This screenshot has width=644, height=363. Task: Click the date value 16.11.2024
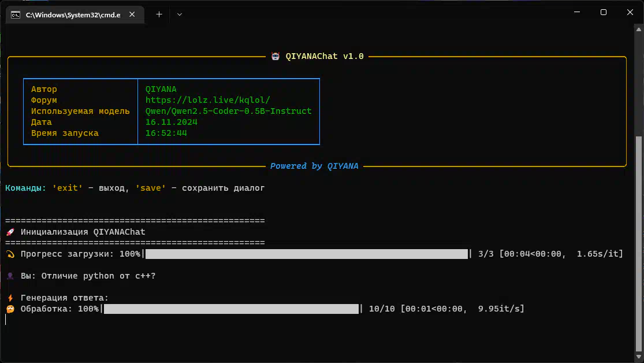coord(172,122)
